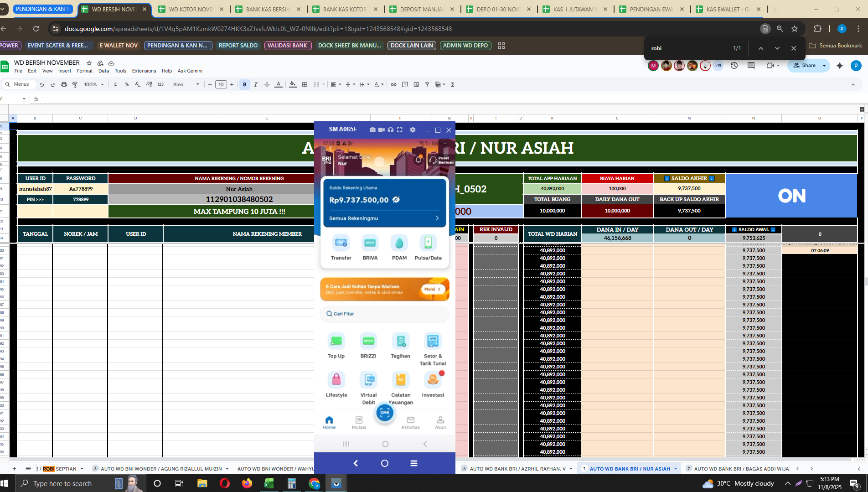Open the emulator settings gear
This screenshot has width=868, height=492.
click(x=413, y=130)
